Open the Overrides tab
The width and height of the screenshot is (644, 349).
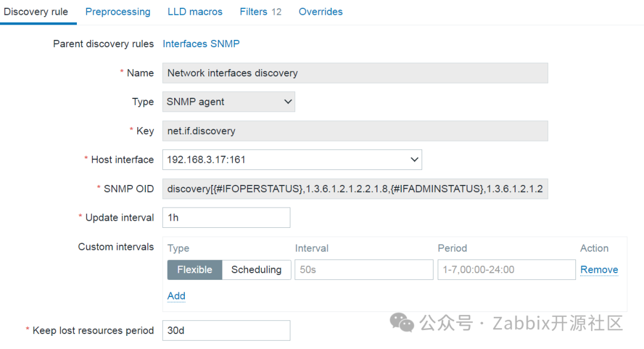(320, 12)
